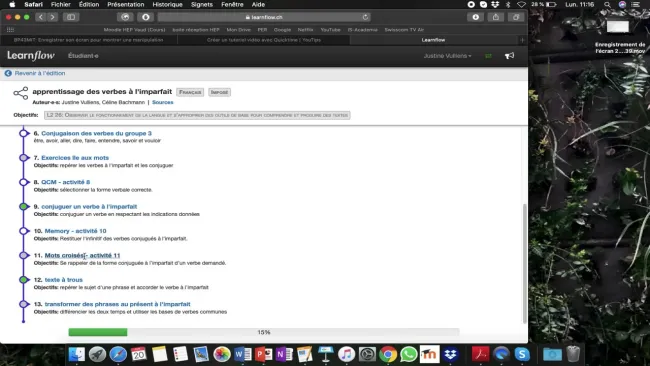650x366 pixels.
Task: Open step 10 'Memory - activité 10'
Action: 75,231
